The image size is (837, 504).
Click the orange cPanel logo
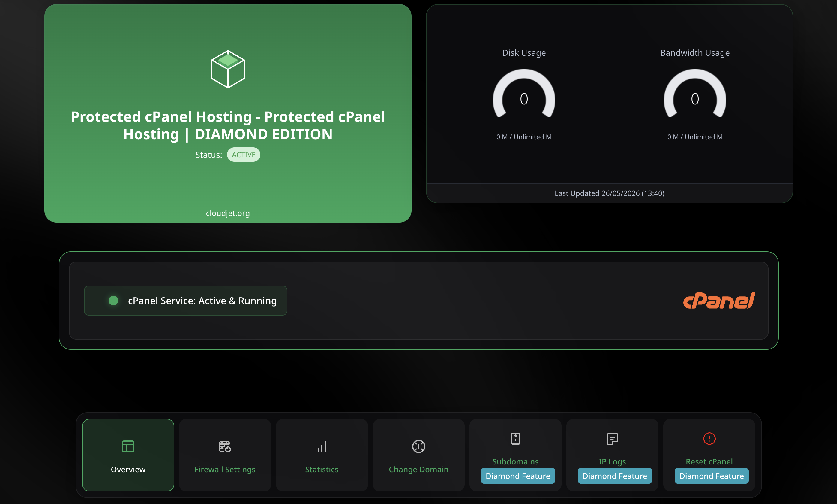click(719, 301)
